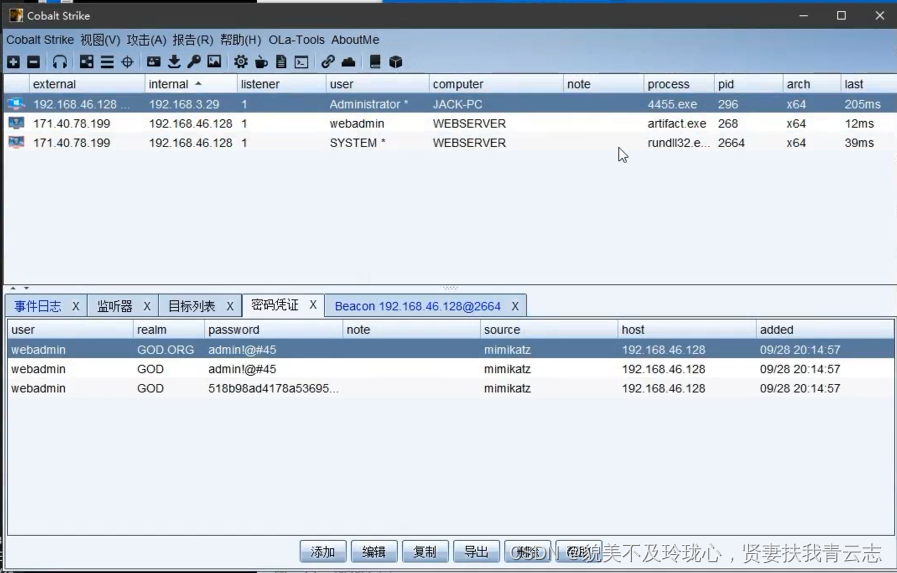Click the chain link host file icon
897x573 pixels.
328,62
